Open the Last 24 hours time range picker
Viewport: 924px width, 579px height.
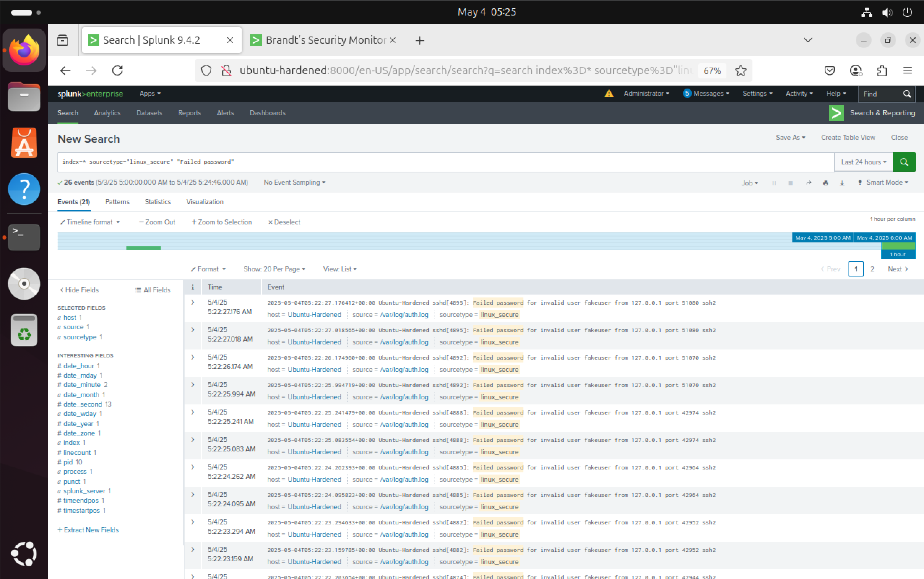863,162
